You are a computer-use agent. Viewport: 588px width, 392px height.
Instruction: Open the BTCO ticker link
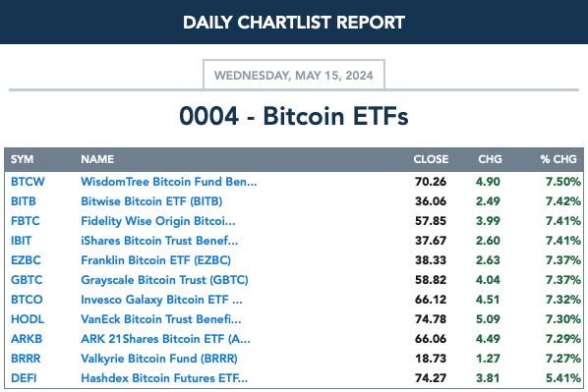tap(27, 300)
